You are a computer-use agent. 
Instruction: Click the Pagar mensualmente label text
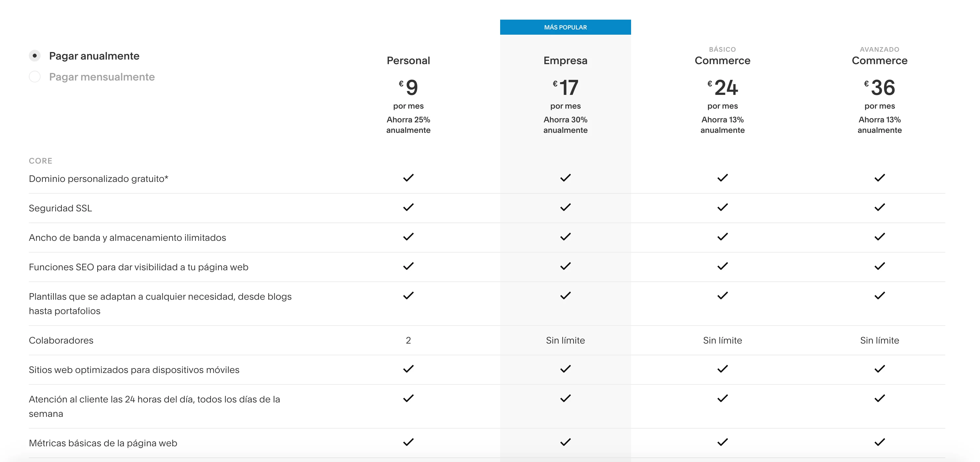point(101,77)
